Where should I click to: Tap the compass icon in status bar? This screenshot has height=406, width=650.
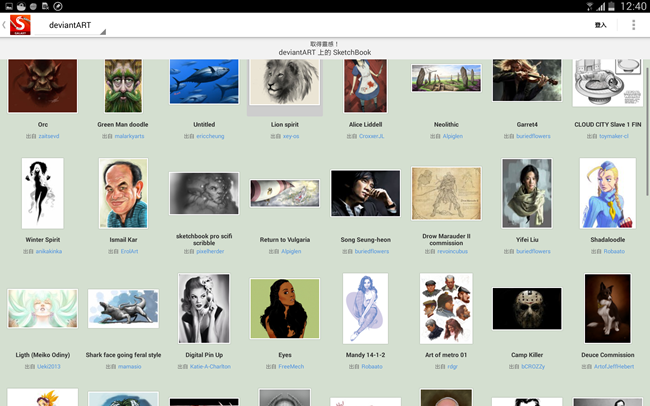point(58,6)
